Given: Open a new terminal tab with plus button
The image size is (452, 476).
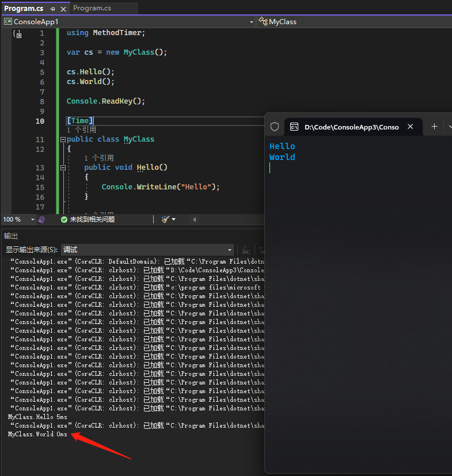Looking at the screenshot, I should click(x=434, y=127).
